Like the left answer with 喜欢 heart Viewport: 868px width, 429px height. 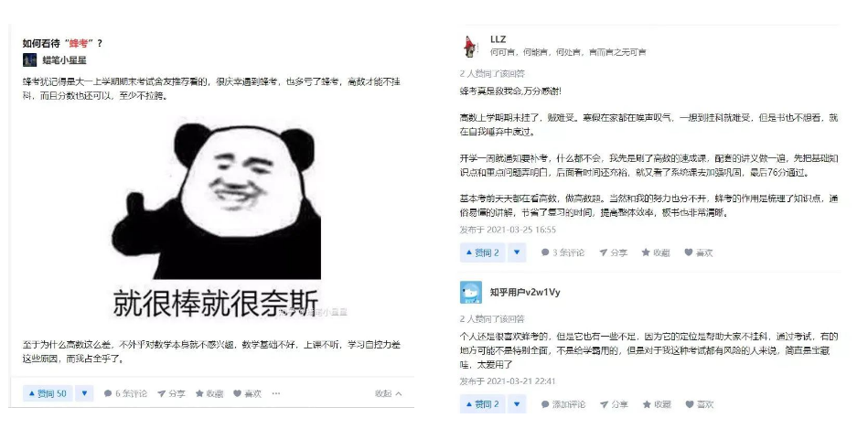tap(247, 393)
